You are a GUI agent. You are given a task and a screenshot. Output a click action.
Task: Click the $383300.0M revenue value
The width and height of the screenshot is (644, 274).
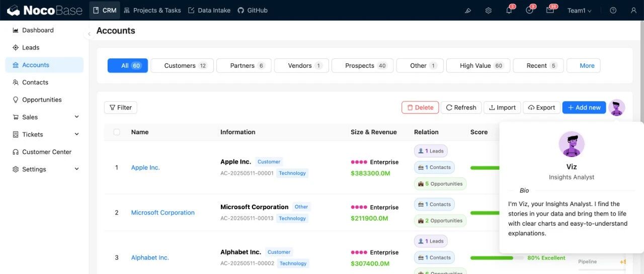[x=370, y=173]
